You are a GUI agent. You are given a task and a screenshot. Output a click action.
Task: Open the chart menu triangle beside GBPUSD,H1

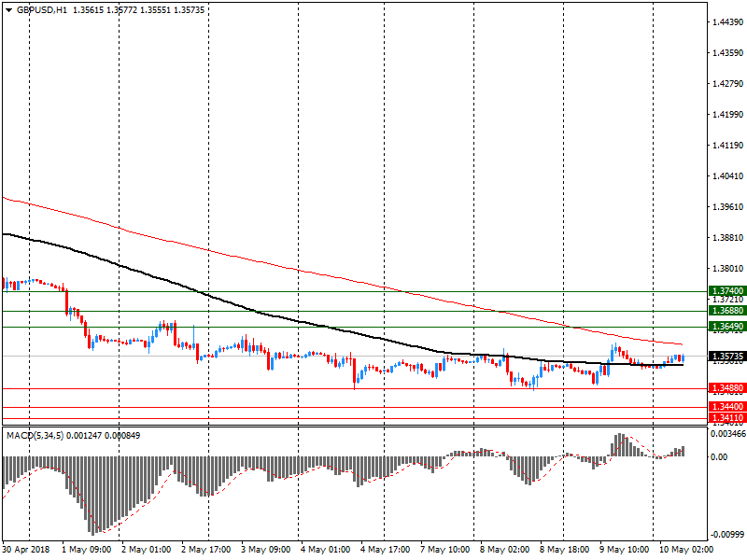coord(8,10)
